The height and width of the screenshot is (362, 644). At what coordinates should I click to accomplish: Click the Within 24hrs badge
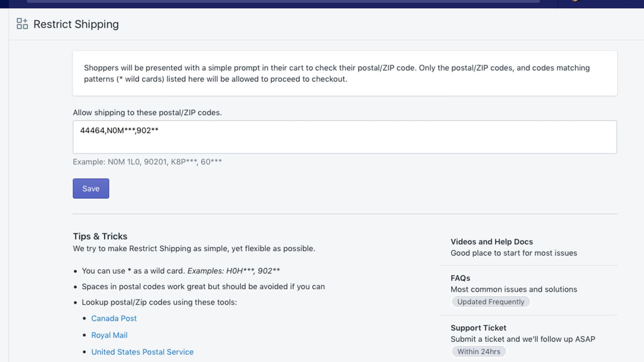(x=479, y=351)
